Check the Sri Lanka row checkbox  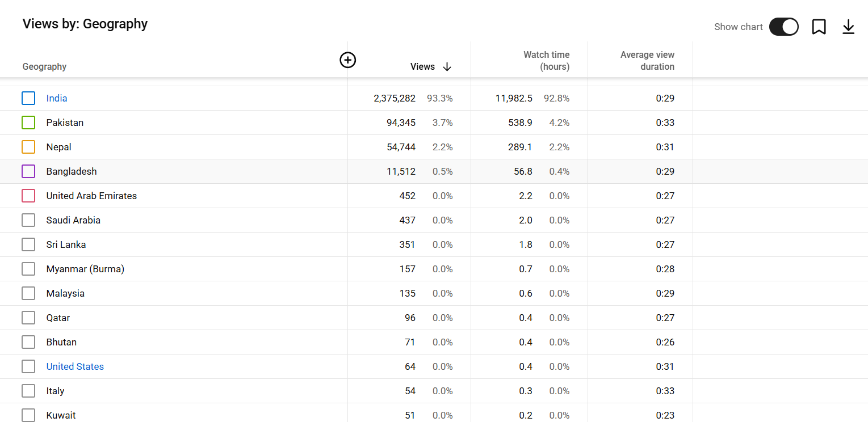coord(28,244)
